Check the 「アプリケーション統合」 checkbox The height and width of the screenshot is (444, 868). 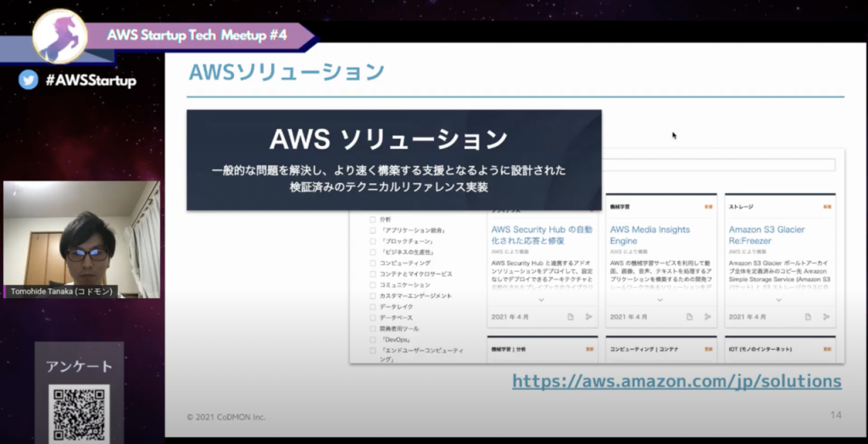(373, 230)
